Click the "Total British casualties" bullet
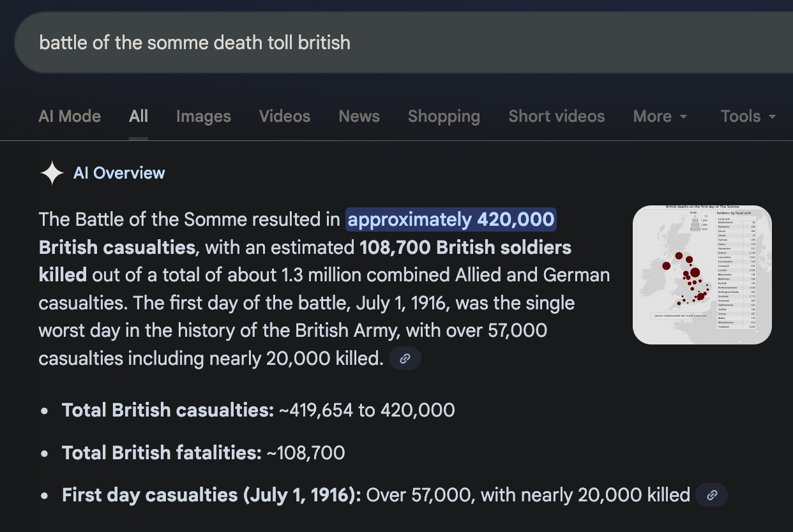This screenshot has width=793, height=532. [x=168, y=410]
